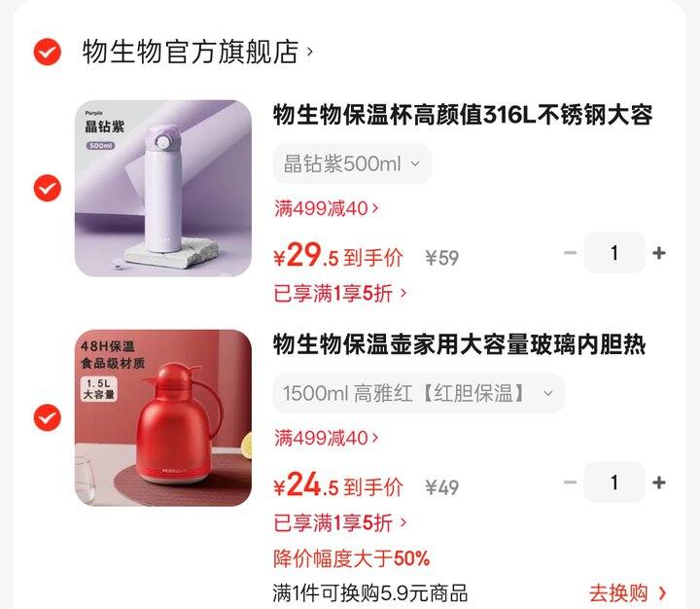This screenshot has width=700, height=609.
Task: Uncheck the 物生物官方旗舰店 store checkbox
Action: 48,53
